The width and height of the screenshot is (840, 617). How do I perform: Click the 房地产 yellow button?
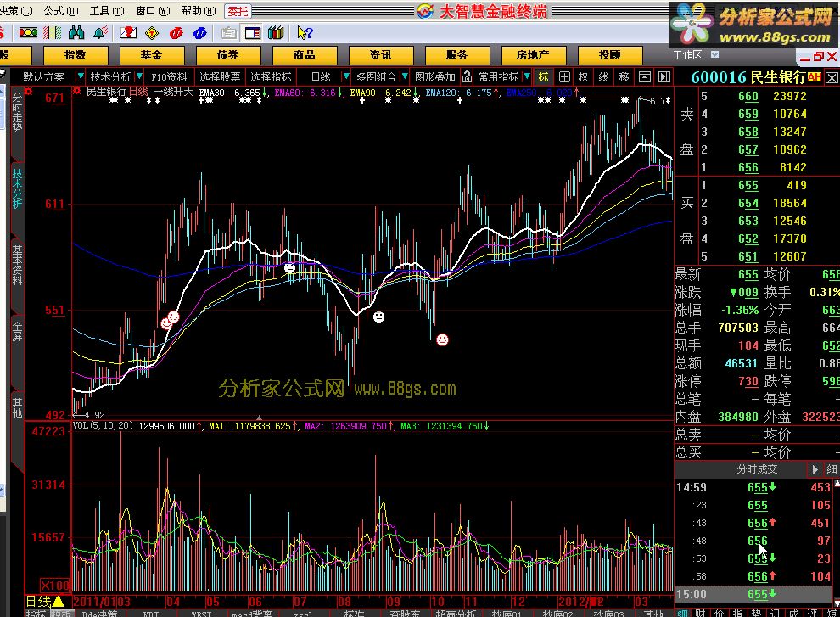[x=533, y=55]
